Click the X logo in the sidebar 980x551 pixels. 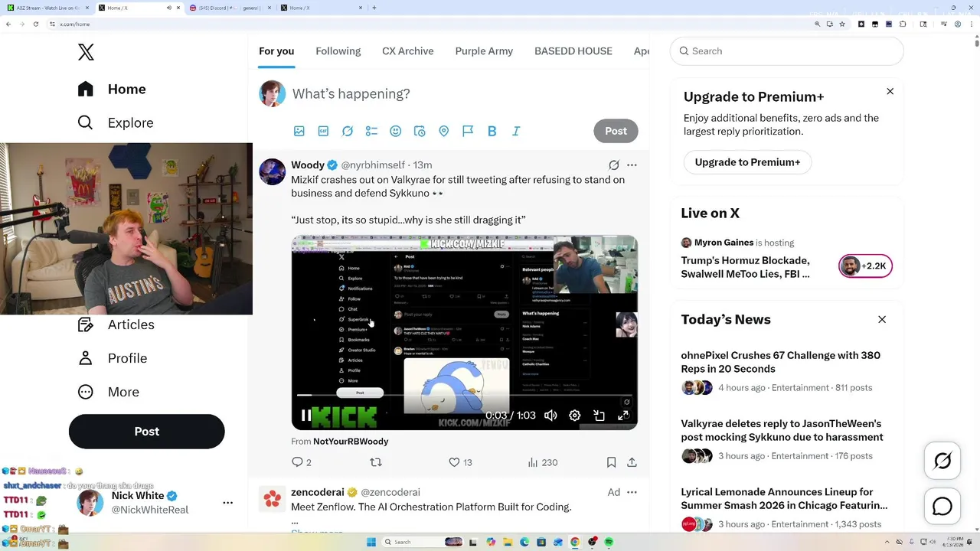86,52
